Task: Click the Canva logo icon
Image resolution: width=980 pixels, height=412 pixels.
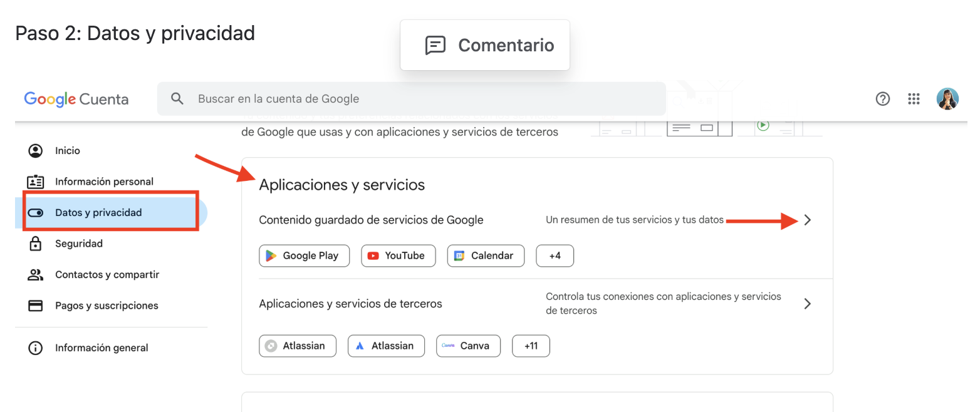Action: (x=448, y=346)
